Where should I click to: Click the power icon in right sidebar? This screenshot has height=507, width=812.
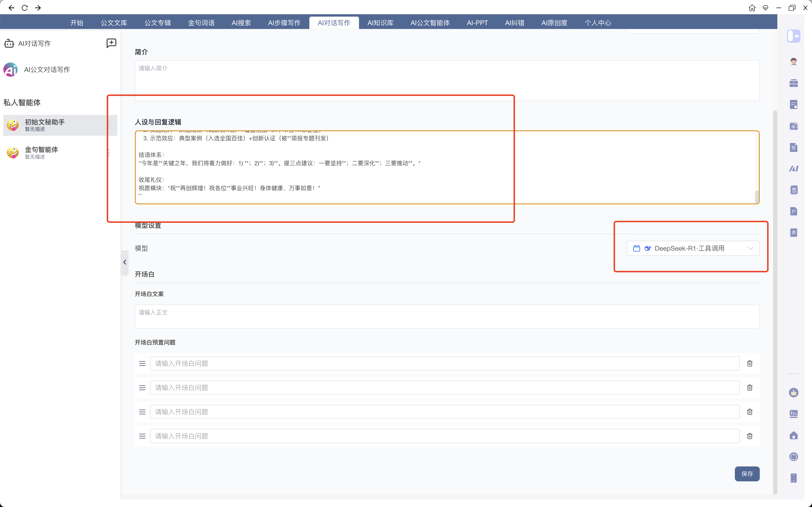793,456
